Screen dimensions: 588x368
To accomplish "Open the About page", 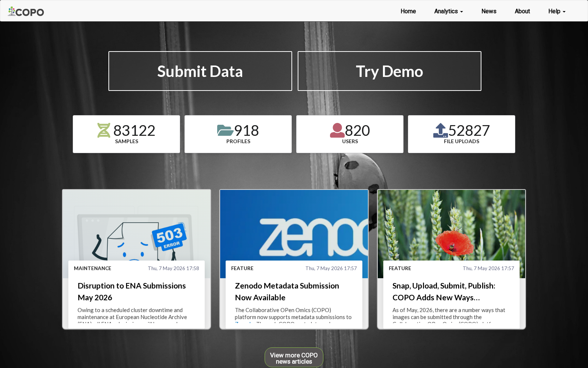I will (x=522, y=11).
